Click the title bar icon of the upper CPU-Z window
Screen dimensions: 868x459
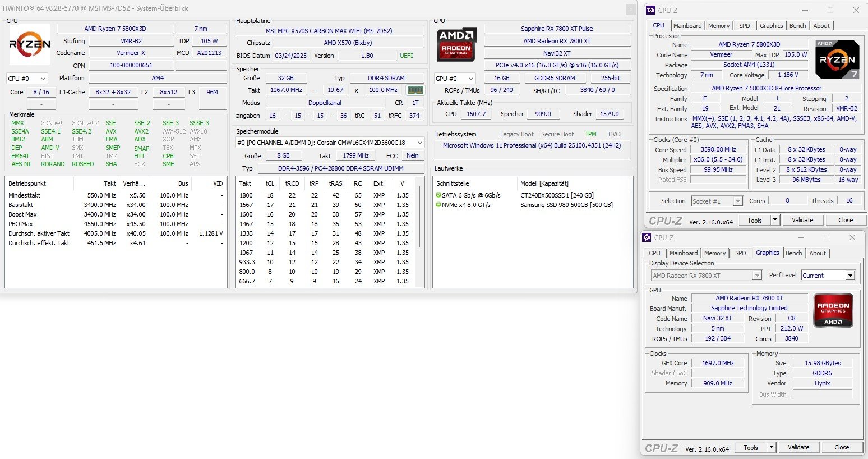(x=650, y=10)
